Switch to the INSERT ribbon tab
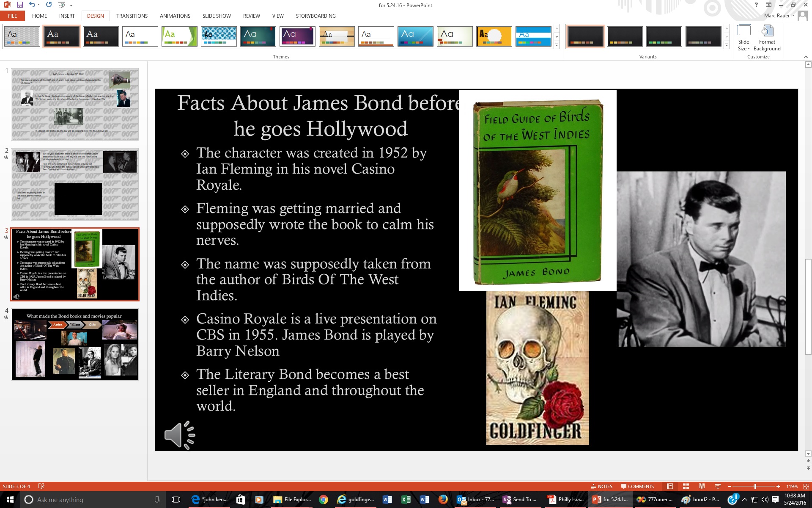812x508 pixels. [67, 16]
